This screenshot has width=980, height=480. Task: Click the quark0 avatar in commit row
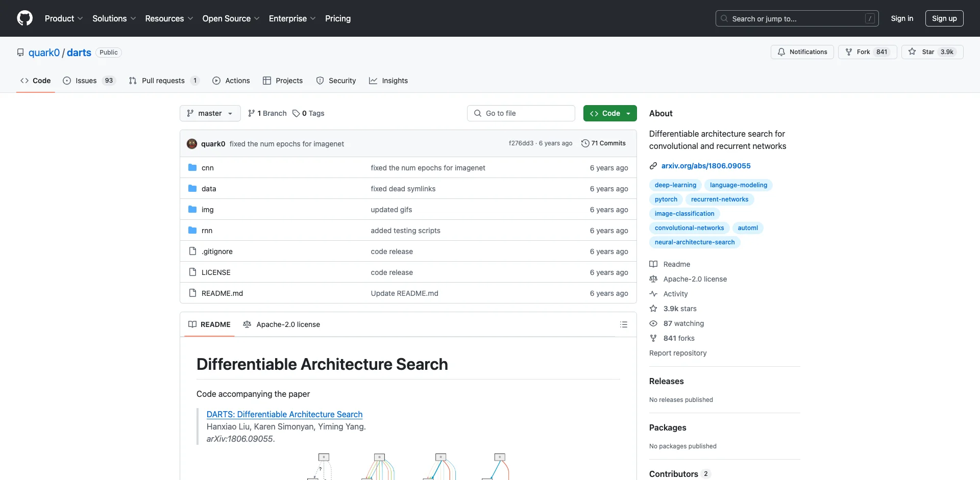pos(192,144)
